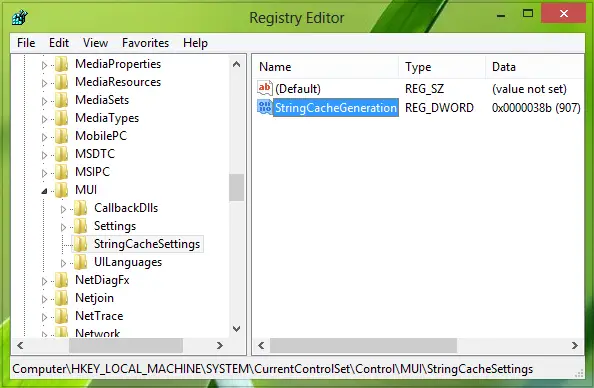
Task: Click tree pane scroll up arrow
Action: [x=236, y=64]
